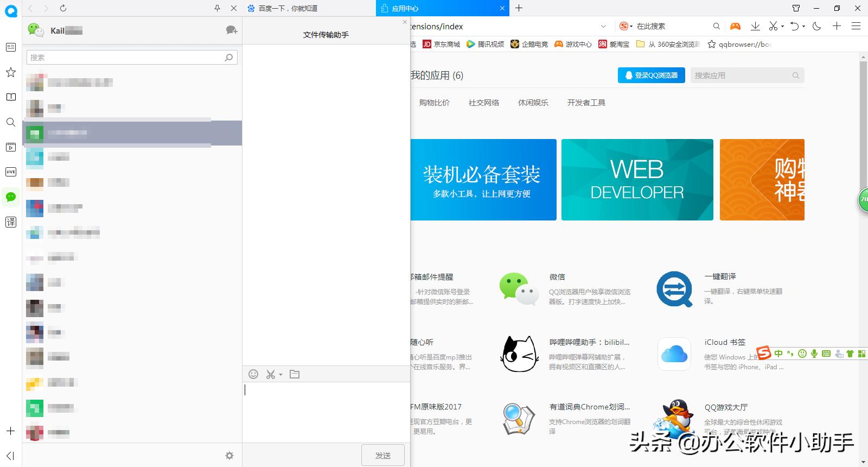Click the toolbar search magnifier

(717, 26)
